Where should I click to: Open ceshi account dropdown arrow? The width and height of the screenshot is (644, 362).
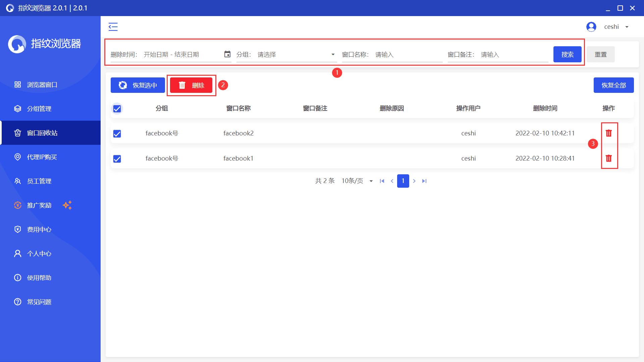tap(627, 27)
